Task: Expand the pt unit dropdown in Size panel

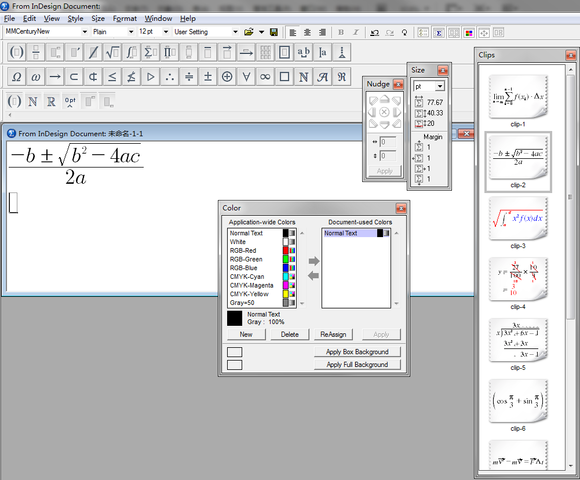Action: point(439,87)
